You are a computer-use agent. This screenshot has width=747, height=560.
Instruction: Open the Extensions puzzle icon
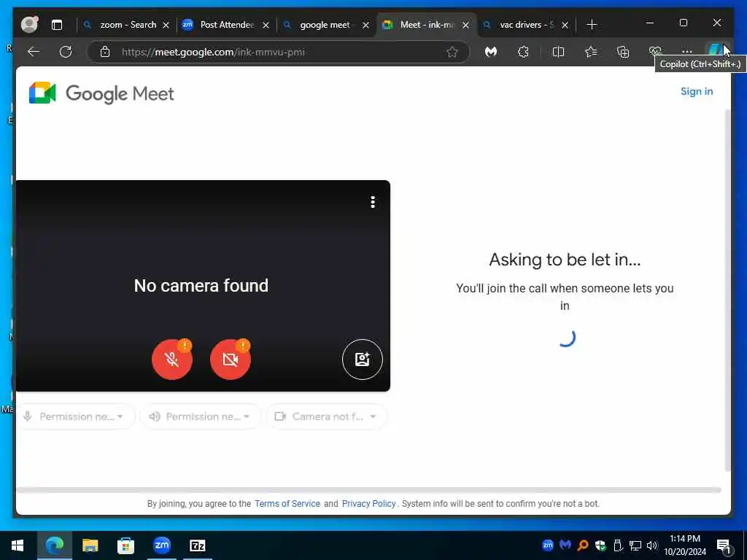click(x=524, y=52)
